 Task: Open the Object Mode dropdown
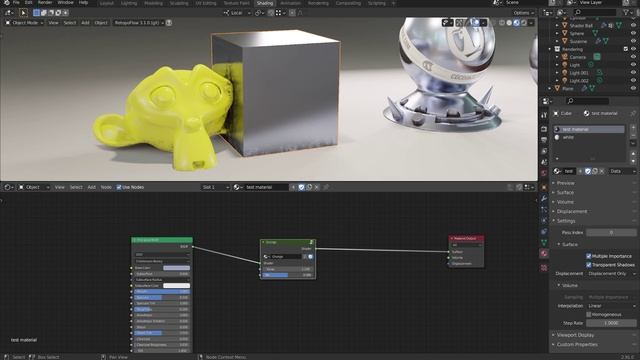24,23
